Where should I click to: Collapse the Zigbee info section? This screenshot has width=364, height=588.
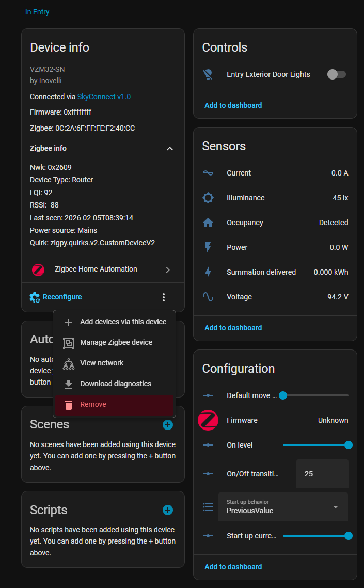tap(169, 149)
